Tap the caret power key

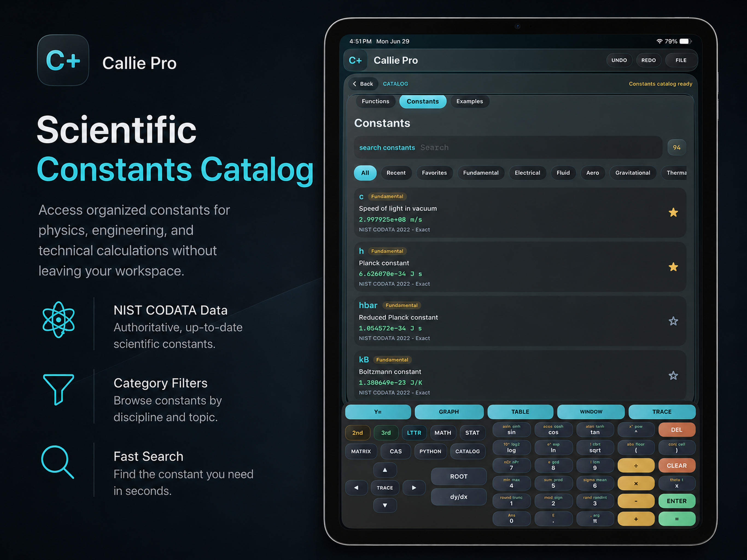point(636,430)
